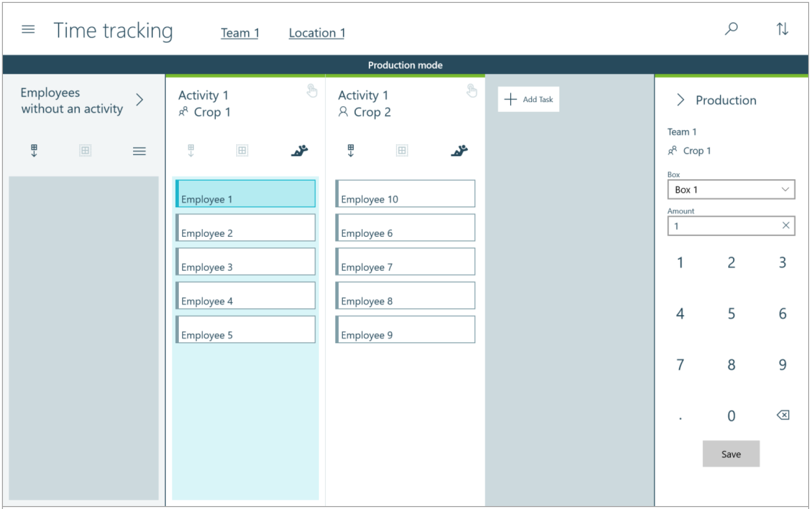
Task: Select Employee 10 card
Action: (405, 193)
